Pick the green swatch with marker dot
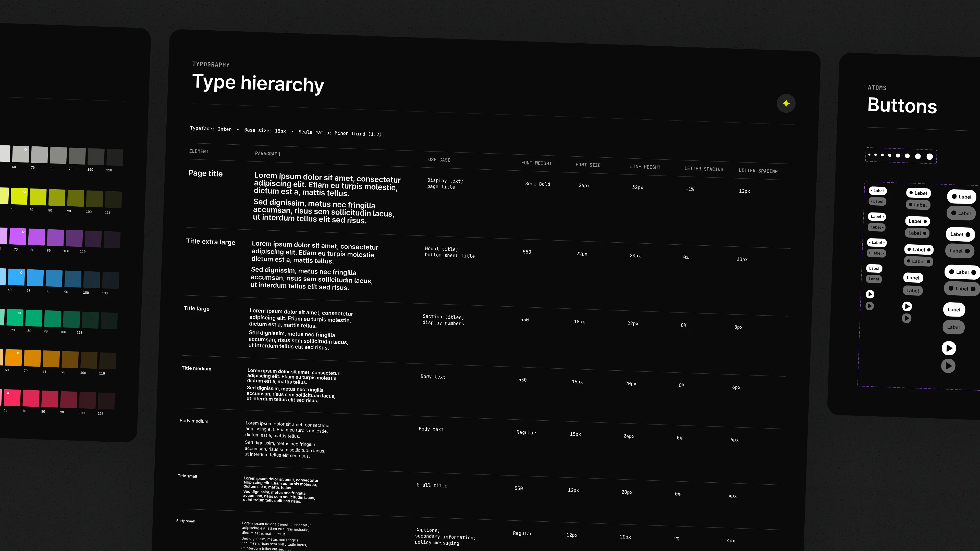 click(x=15, y=318)
